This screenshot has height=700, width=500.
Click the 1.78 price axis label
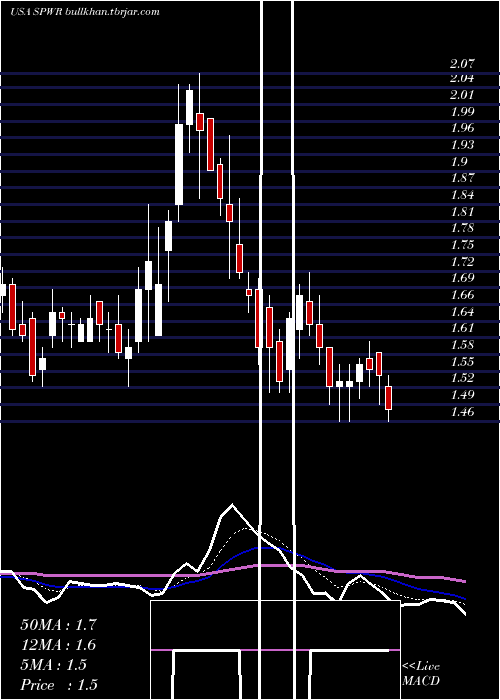click(462, 228)
